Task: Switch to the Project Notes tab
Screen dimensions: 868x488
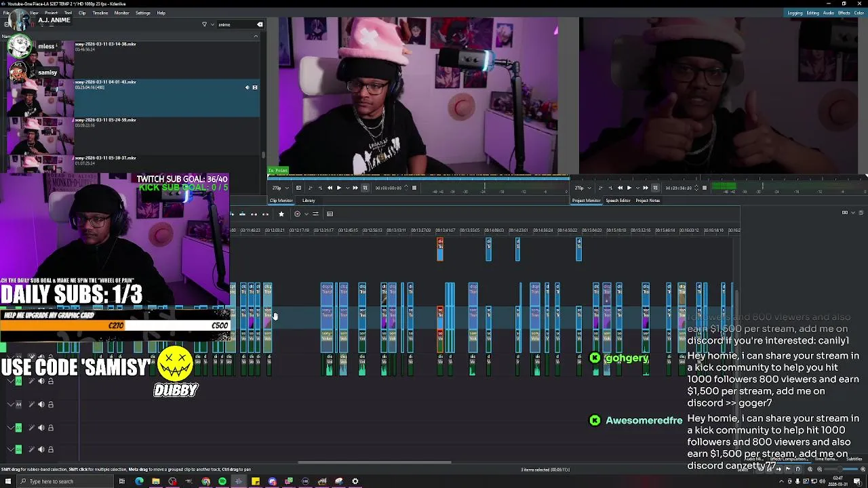Action: 648,201
